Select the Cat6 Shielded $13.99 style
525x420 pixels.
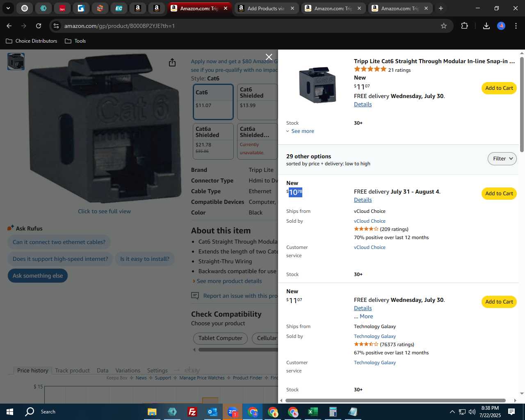(x=257, y=102)
